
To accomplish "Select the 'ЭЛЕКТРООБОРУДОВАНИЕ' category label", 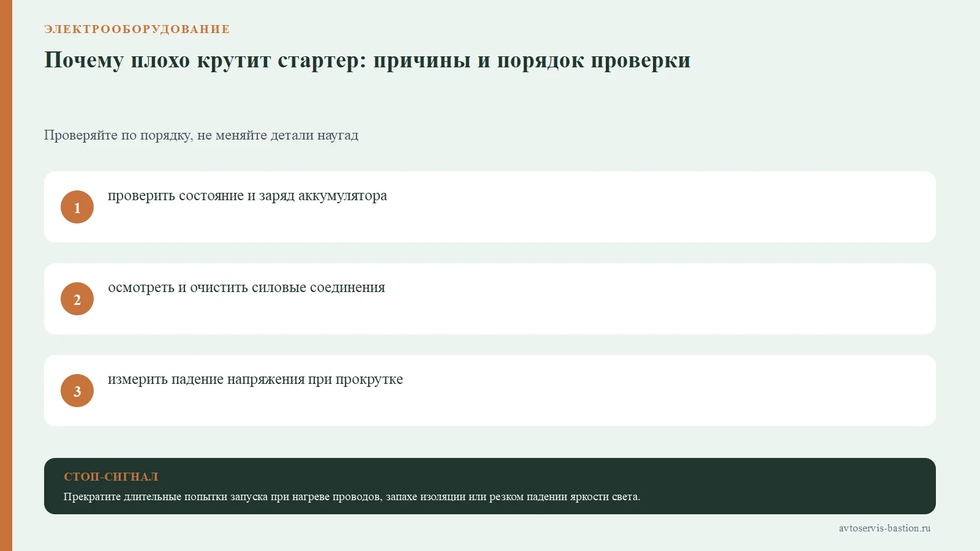I will click(137, 29).
